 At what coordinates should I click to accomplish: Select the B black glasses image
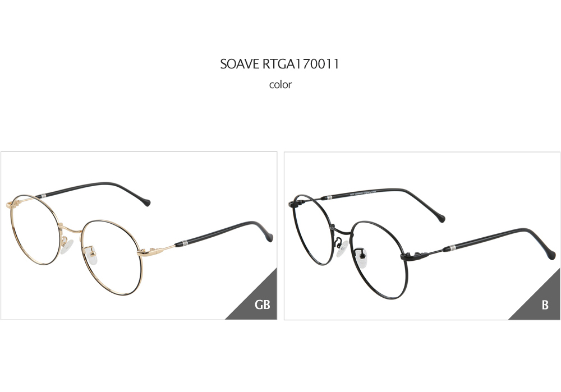(x=422, y=236)
